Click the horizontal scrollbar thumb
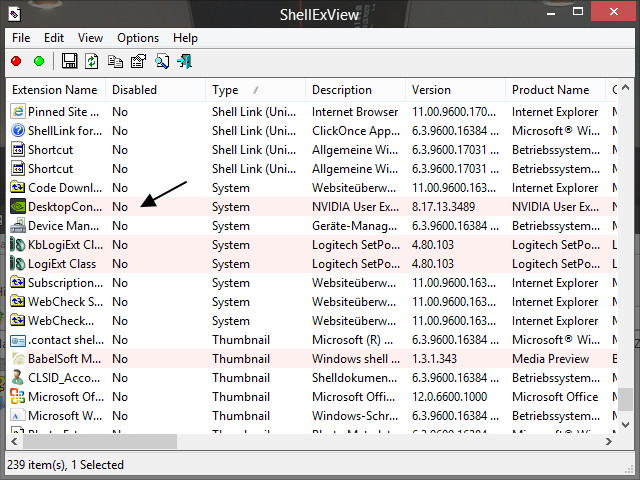 100,441
